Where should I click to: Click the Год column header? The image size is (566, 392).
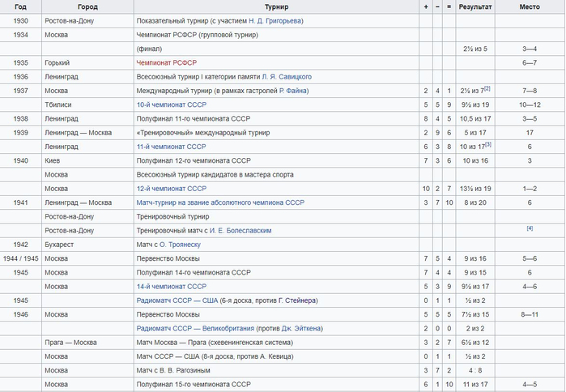coord(20,6)
